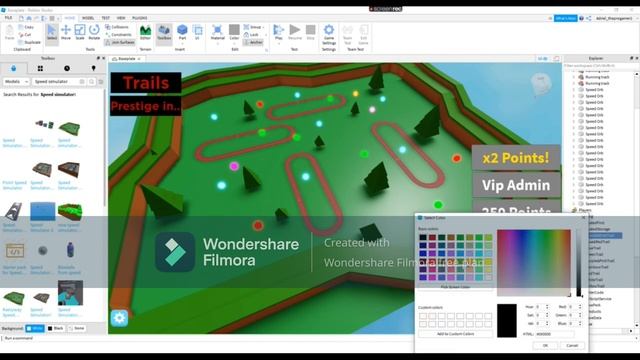
Task: Toggle the Collisions option
Action: 117,27
